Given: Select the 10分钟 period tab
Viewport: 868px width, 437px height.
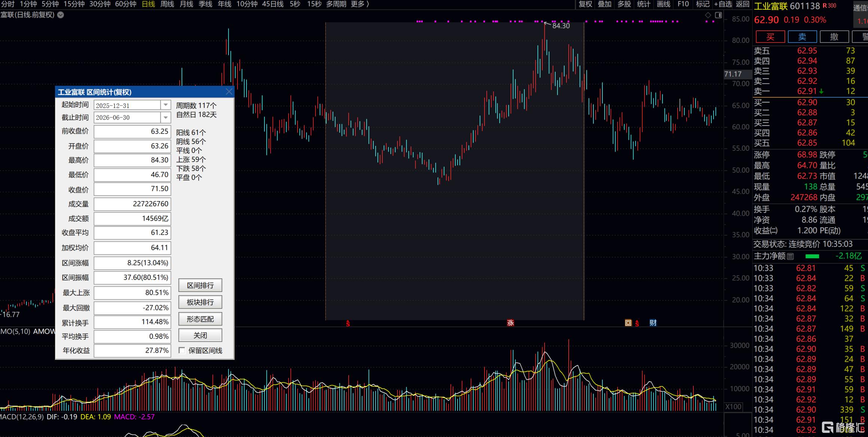Looking at the screenshot, I should [x=247, y=4].
